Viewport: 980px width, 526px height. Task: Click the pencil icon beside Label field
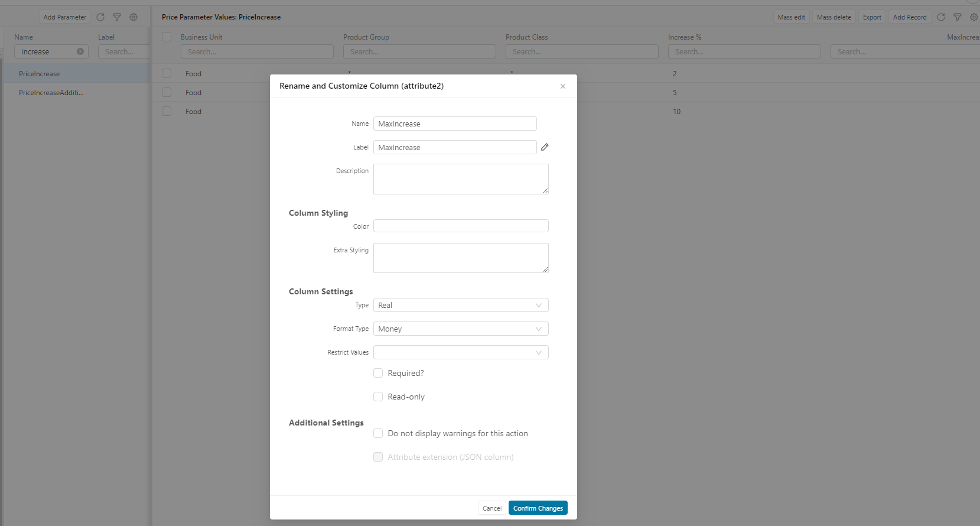click(x=545, y=147)
